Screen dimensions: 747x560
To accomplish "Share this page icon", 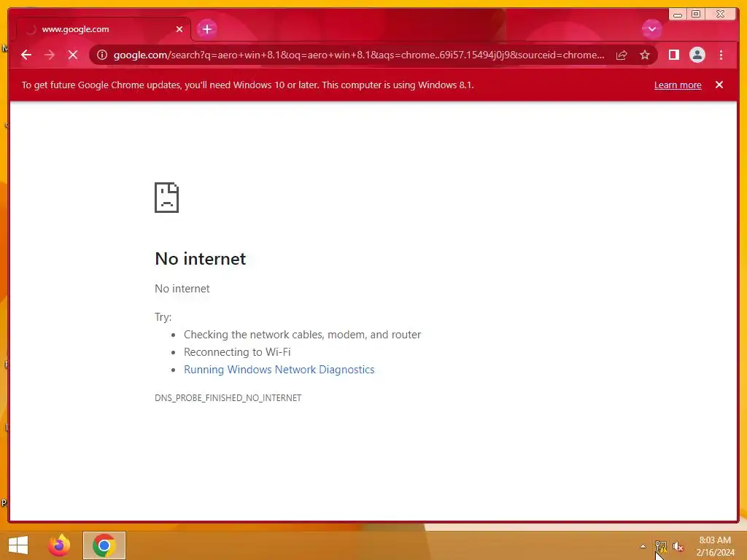I will point(622,55).
